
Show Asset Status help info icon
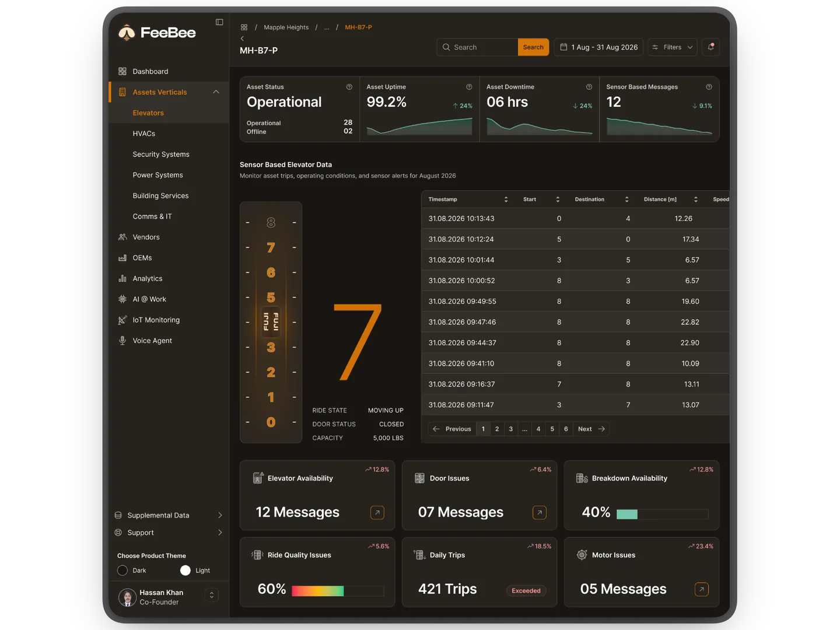349,87
